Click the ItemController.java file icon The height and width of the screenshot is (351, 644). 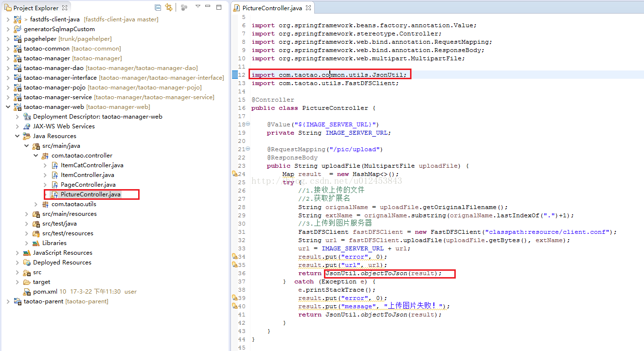tap(55, 175)
